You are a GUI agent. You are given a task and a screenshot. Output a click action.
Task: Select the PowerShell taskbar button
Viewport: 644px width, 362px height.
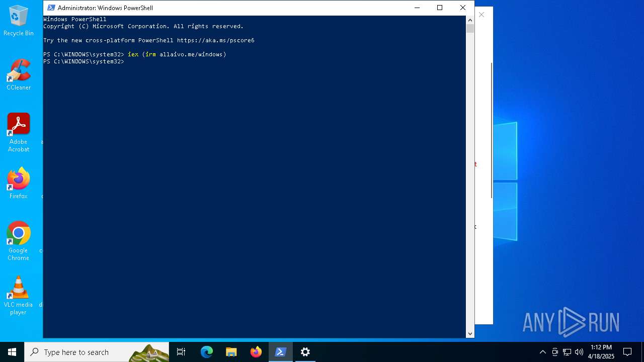281,352
